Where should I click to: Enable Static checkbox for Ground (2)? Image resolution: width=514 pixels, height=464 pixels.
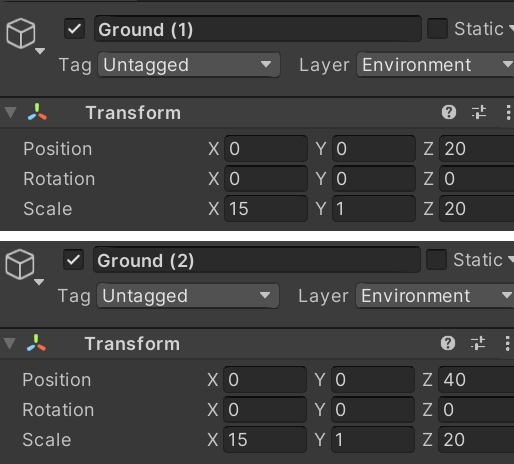tap(436, 260)
